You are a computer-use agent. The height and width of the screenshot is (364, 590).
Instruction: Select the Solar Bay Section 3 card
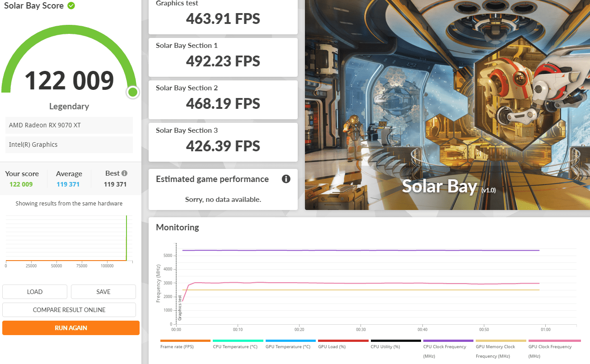click(x=223, y=142)
